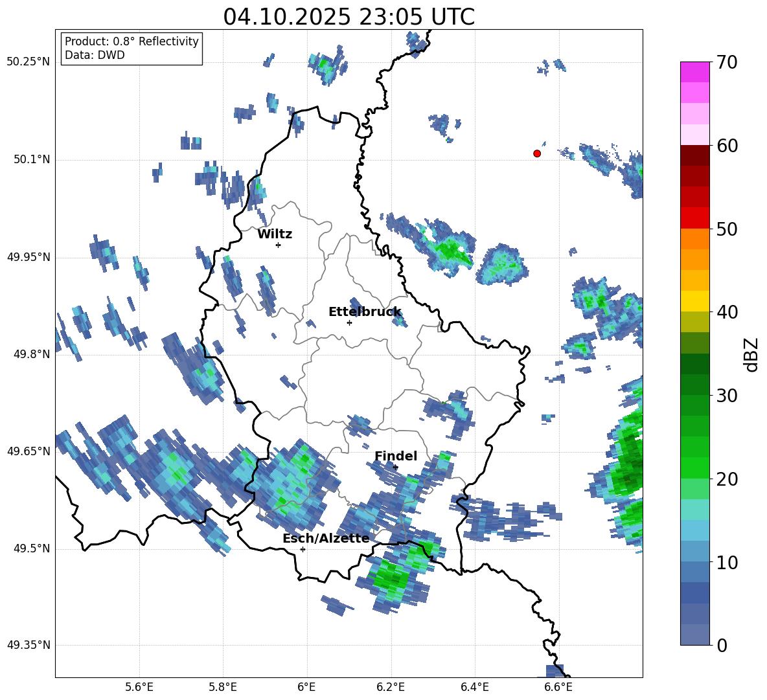Pick the magenta swatch at colorbar top
The width and height of the screenshot is (767, 700).
[694, 72]
